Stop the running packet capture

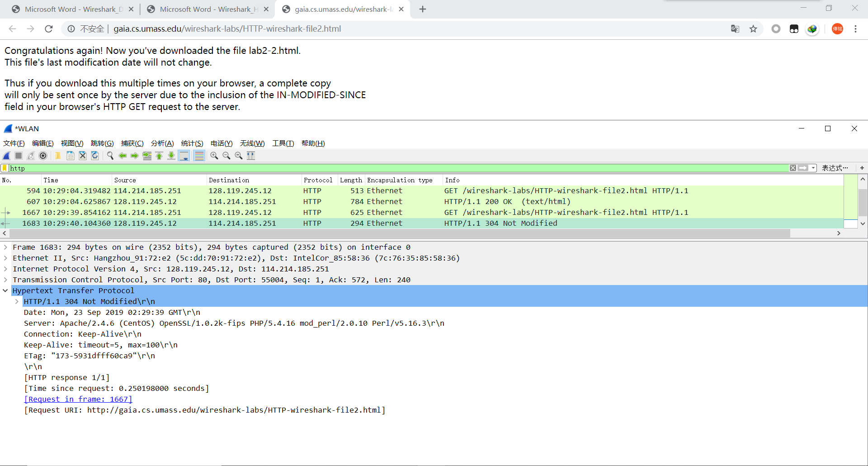pos(19,156)
